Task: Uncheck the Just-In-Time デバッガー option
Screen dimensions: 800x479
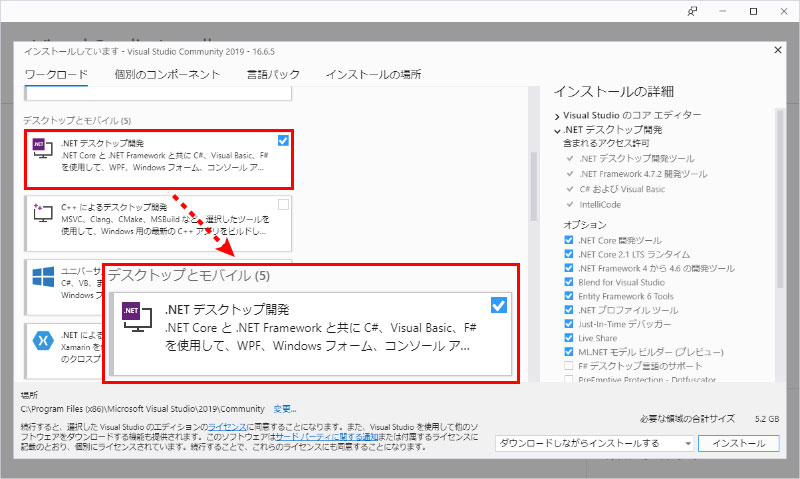Action: [x=569, y=323]
